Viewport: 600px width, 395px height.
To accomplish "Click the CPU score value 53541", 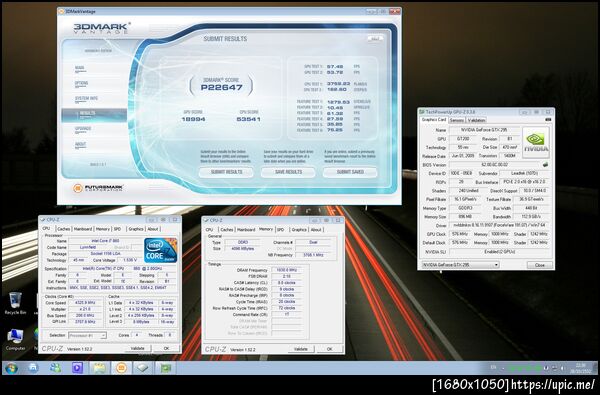I will coord(249,119).
